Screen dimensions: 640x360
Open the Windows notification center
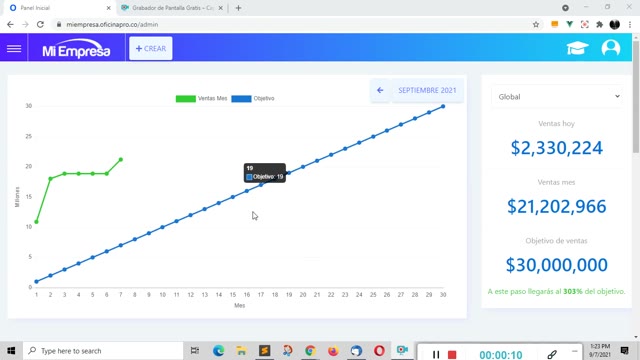tap(624, 351)
